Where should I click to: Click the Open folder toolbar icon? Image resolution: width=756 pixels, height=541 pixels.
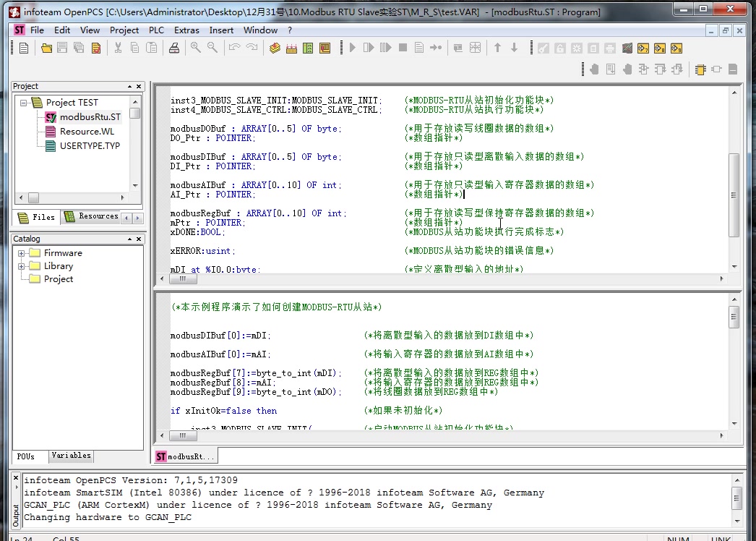pyautogui.click(x=47, y=48)
